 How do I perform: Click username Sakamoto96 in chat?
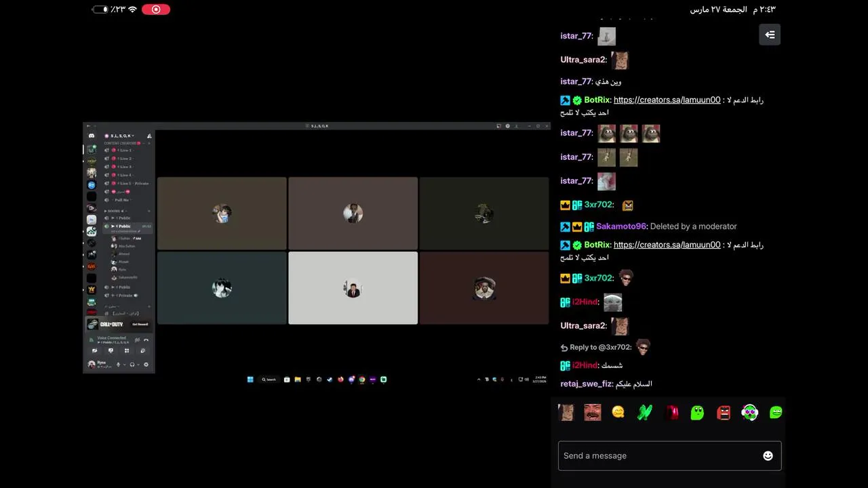click(x=622, y=226)
